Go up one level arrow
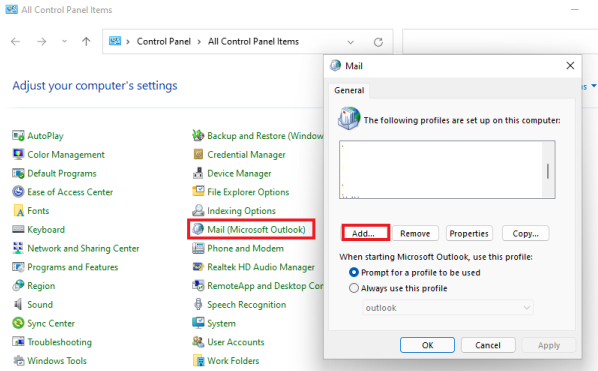 tap(86, 41)
